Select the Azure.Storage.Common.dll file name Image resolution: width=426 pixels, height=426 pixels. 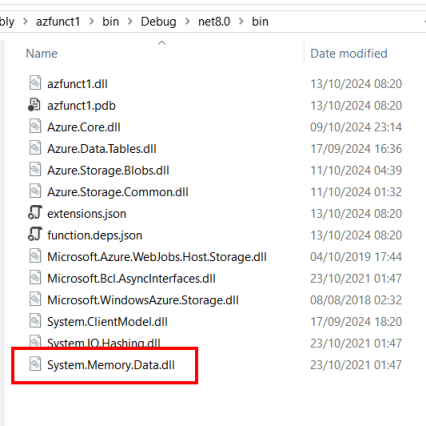point(118,192)
